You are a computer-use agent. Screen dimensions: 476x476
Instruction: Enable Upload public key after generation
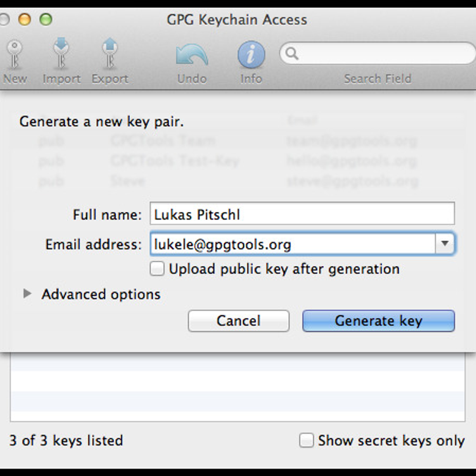tap(157, 269)
